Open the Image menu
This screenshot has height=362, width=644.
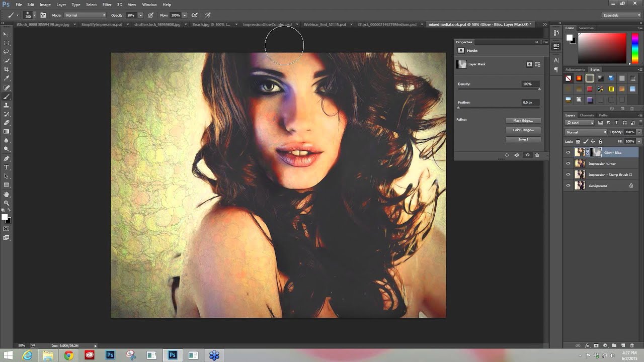[x=45, y=5]
